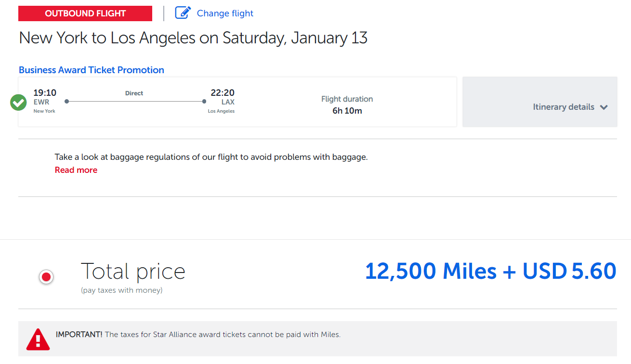The height and width of the screenshot is (364, 631).
Task: Click the red warning triangle icon
Action: point(38,339)
